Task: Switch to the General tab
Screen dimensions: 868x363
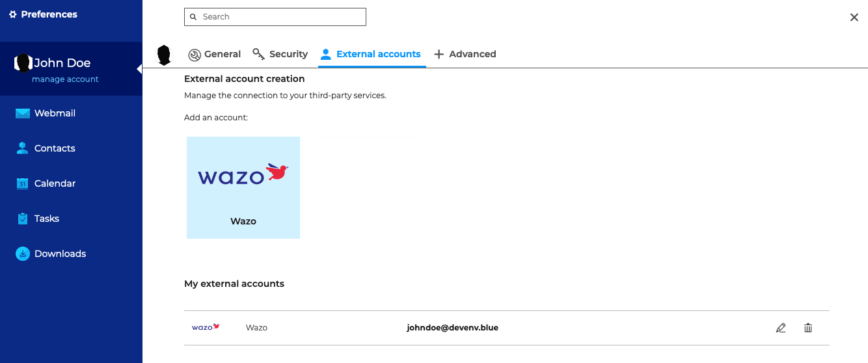Action: (214, 55)
